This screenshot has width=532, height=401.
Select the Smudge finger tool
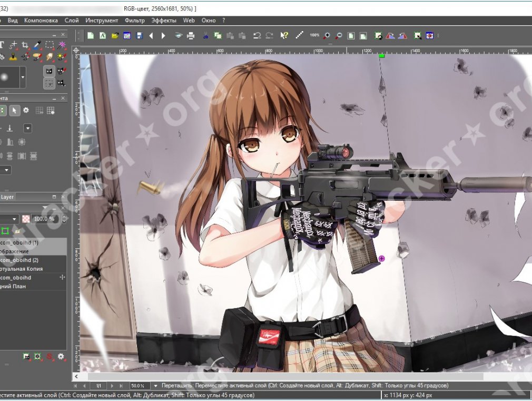pos(49,57)
